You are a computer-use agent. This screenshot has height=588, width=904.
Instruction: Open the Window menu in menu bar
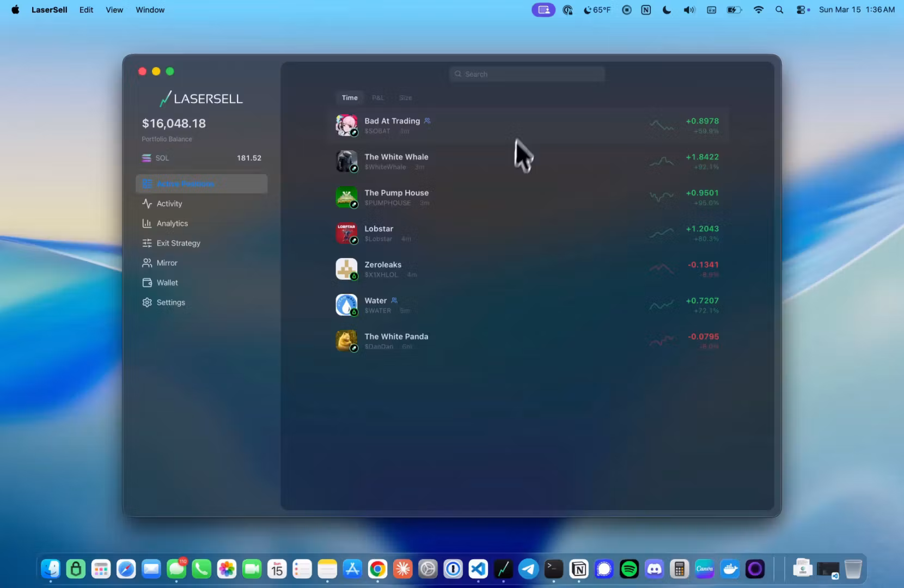[x=150, y=10]
